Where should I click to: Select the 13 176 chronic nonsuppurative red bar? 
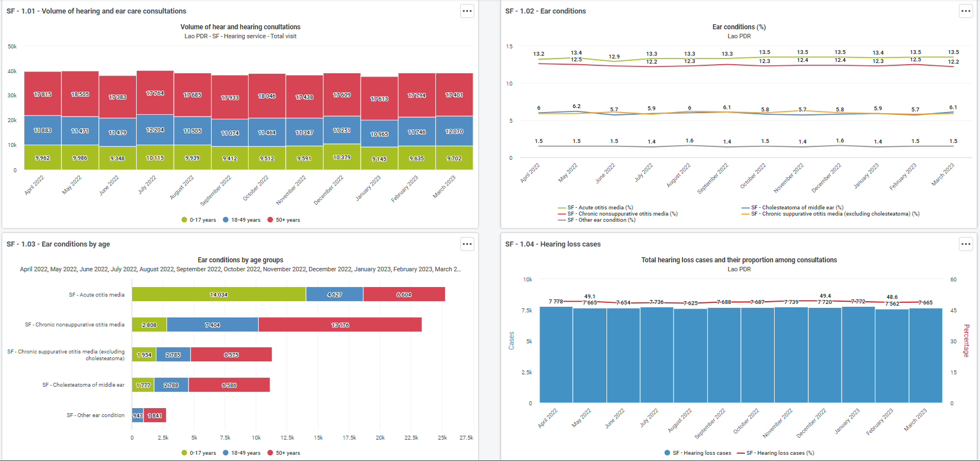340,325
